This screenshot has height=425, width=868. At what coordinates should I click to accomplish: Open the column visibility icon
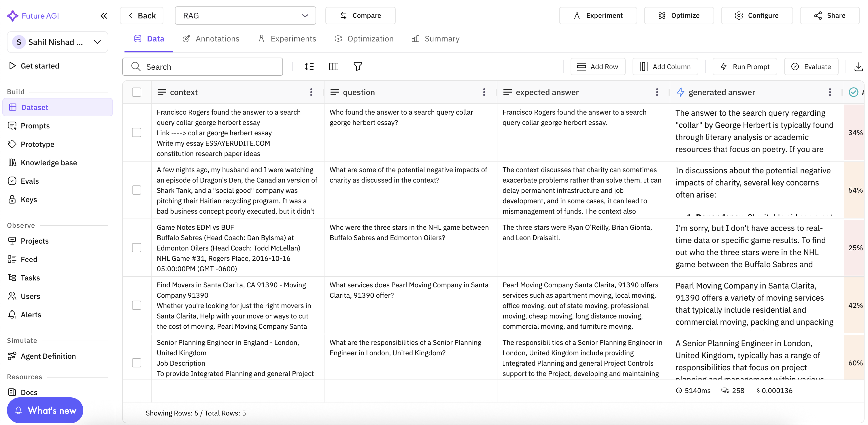click(x=333, y=66)
